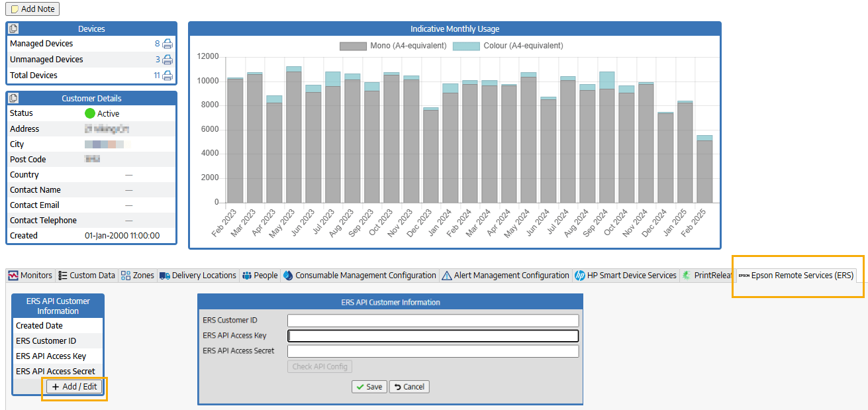The width and height of the screenshot is (868, 410).
Task: Click the ERS Customer ID input field
Action: [433, 321]
